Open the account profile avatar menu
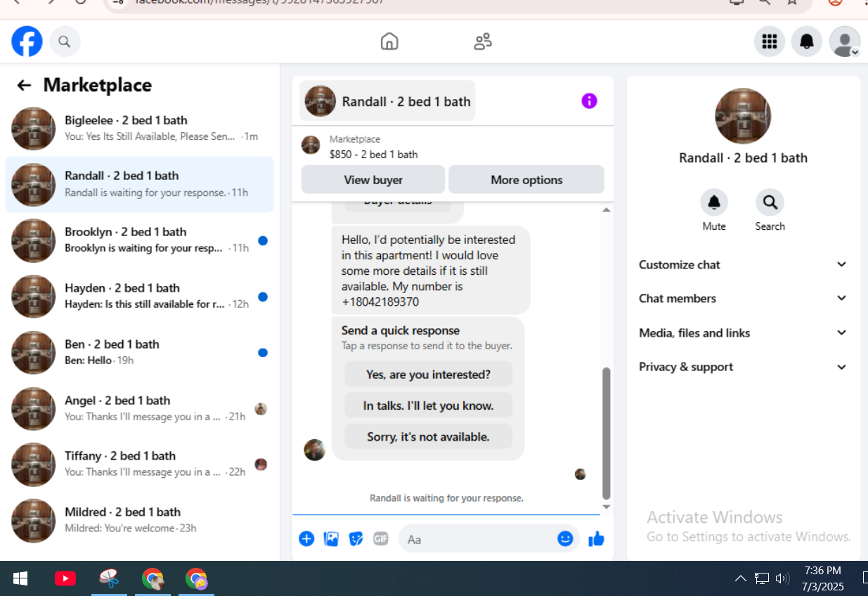Screen dimensions: 868x596 [x=845, y=41]
